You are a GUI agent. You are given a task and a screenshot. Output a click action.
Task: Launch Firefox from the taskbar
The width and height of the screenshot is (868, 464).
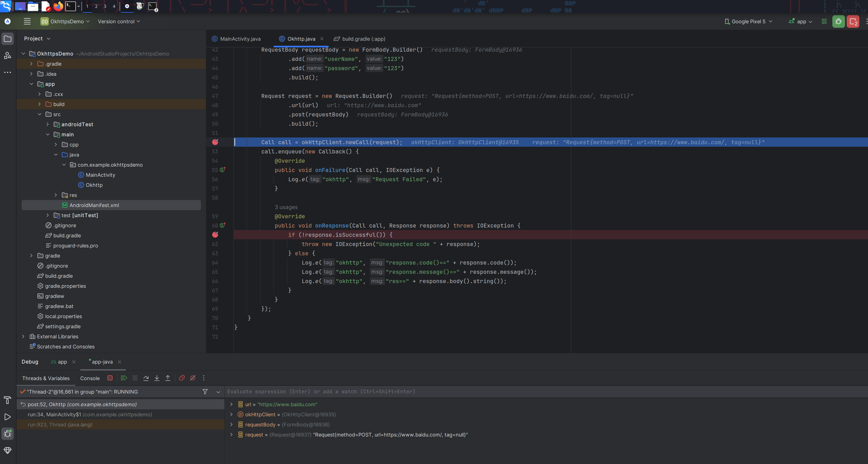[58, 6]
